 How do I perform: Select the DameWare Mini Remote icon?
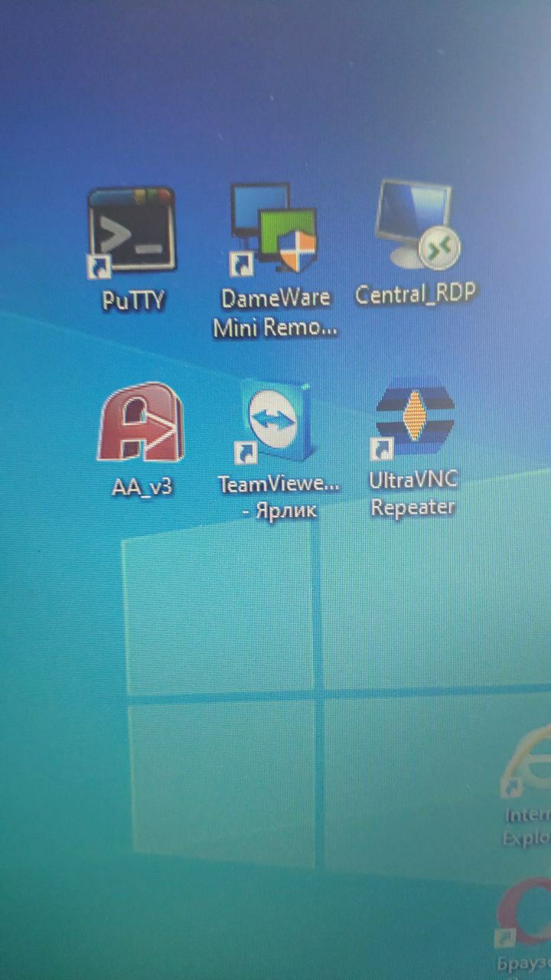[274, 229]
